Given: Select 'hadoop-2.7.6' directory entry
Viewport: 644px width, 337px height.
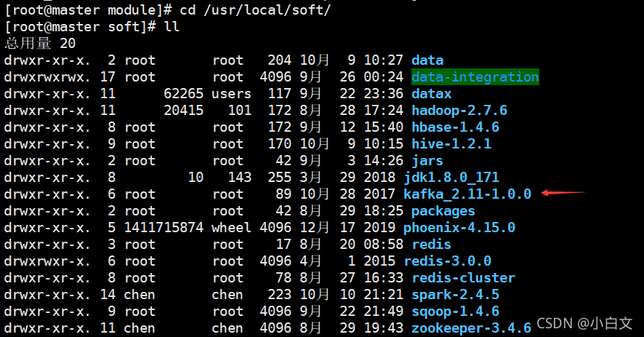Looking at the screenshot, I should [x=459, y=111].
